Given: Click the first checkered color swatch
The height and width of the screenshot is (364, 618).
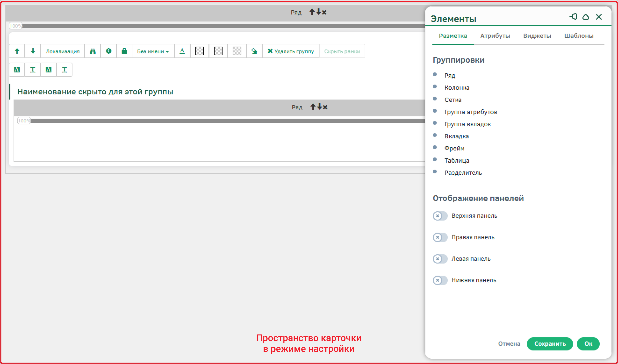Looking at the screenshot, I should click(199, 51).
